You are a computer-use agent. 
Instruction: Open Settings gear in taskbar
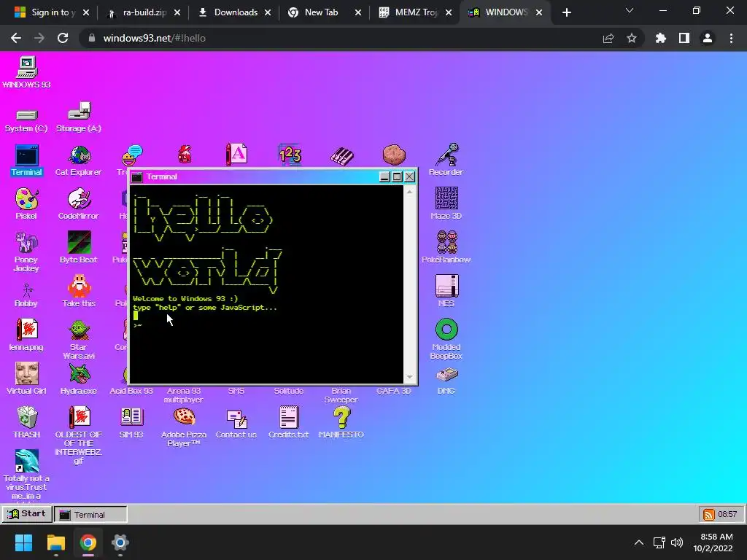[120, 542]
